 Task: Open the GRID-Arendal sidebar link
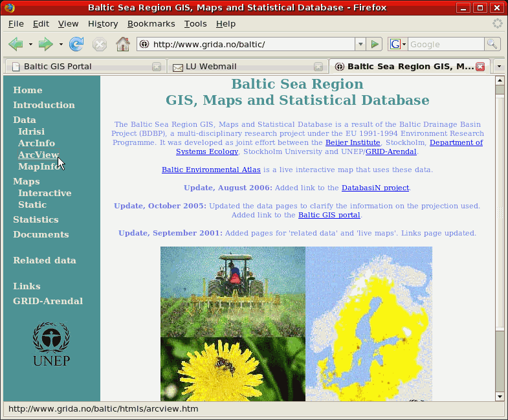click(x=48, y=302)
